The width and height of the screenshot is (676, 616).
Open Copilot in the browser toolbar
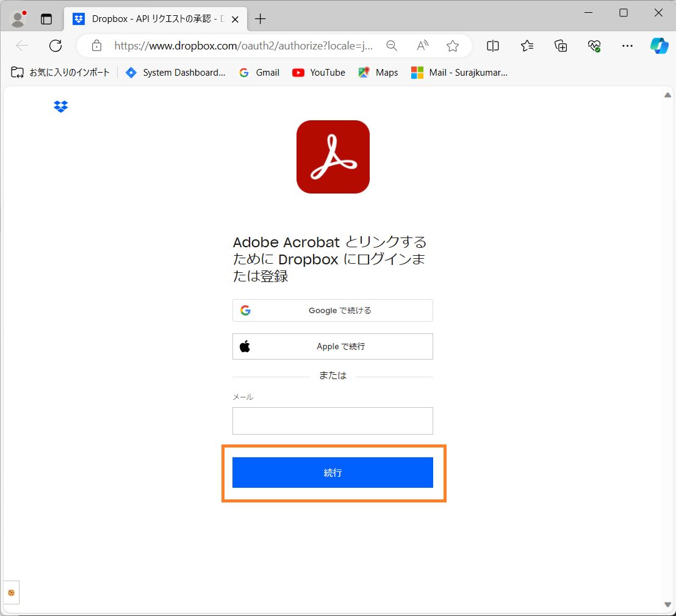click(659, 45)
